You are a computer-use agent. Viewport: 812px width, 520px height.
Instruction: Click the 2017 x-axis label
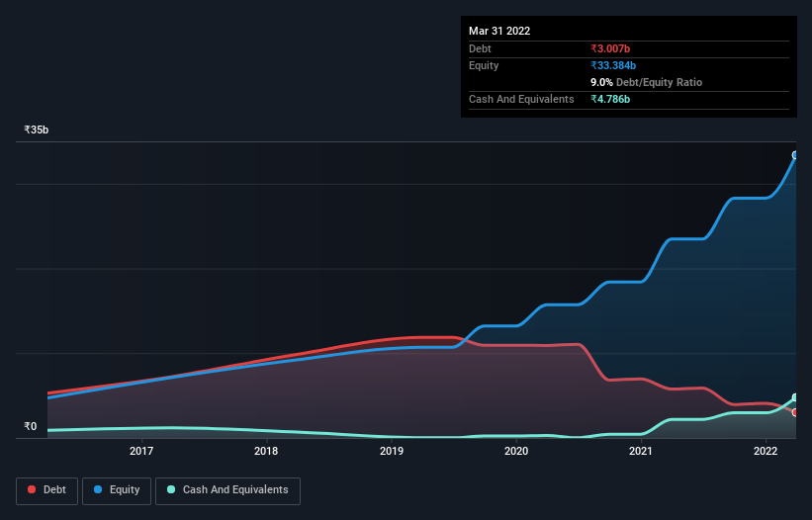click(141, 451)
